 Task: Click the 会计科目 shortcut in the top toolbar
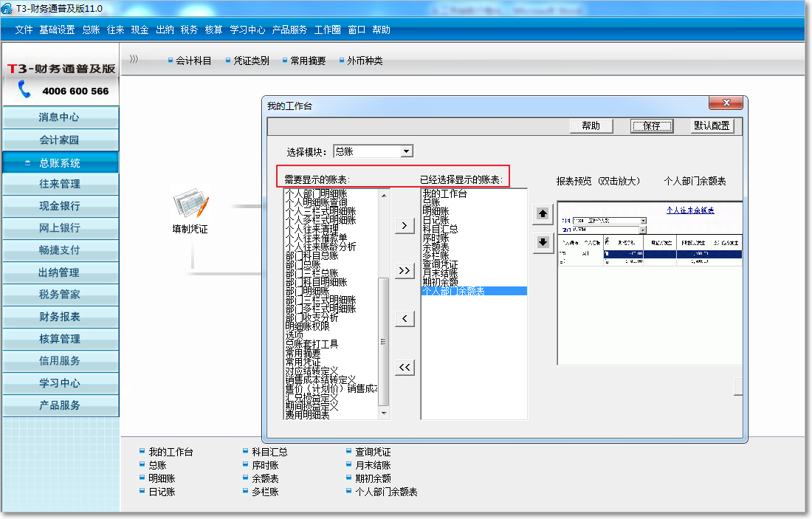190,61
